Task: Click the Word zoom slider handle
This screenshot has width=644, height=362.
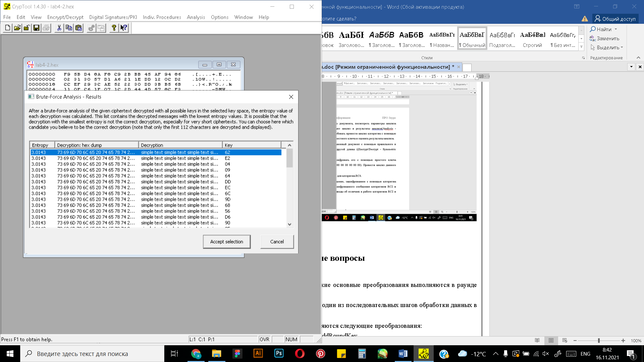Action: click(599, 341)
